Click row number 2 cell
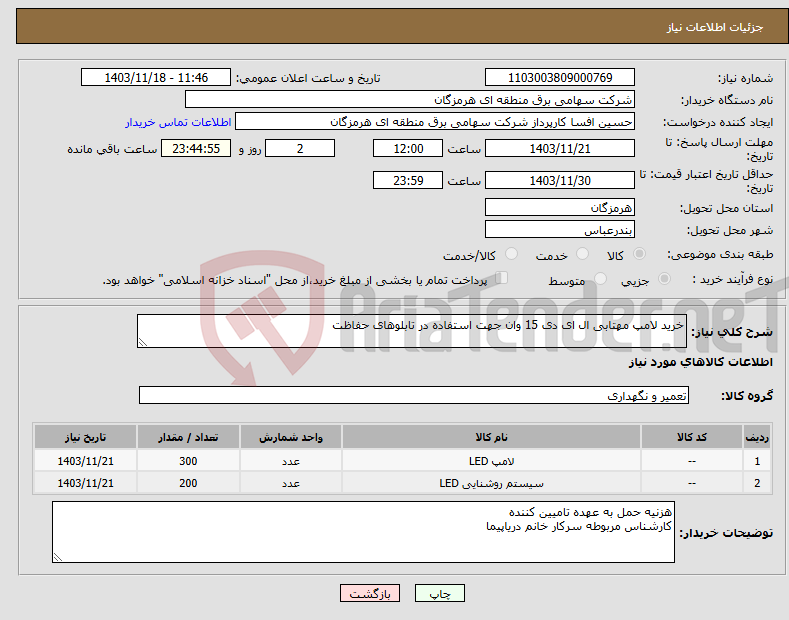The image size is (789, 620). point(757,483)
